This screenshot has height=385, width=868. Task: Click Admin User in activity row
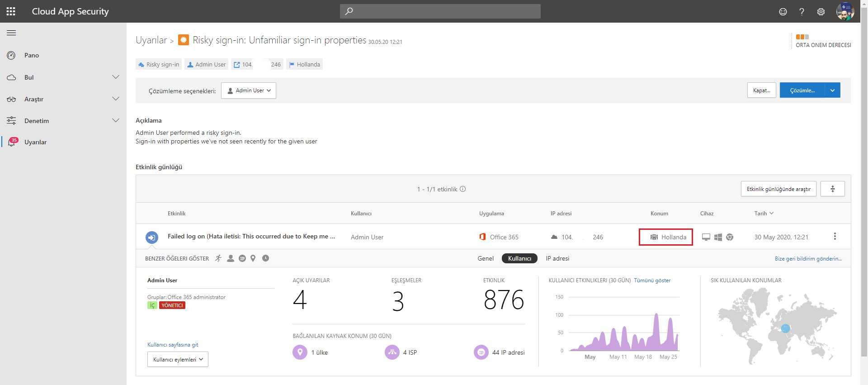(367, 237)
